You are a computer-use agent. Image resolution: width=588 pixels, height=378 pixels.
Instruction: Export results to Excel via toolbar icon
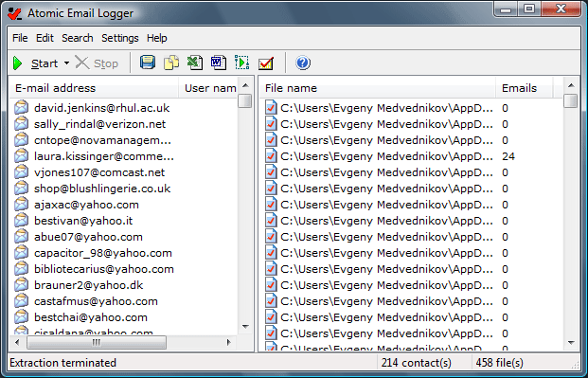195,63
